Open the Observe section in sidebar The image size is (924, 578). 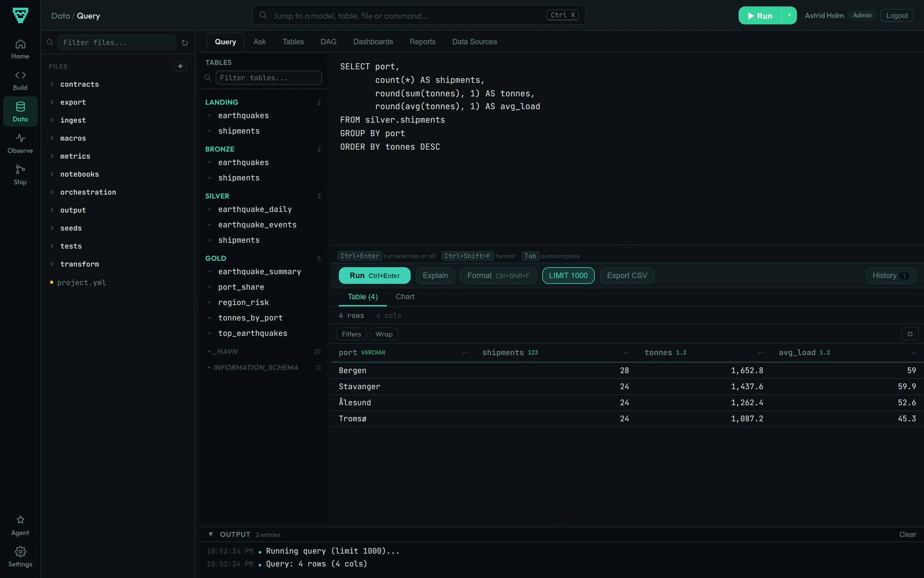20,143
